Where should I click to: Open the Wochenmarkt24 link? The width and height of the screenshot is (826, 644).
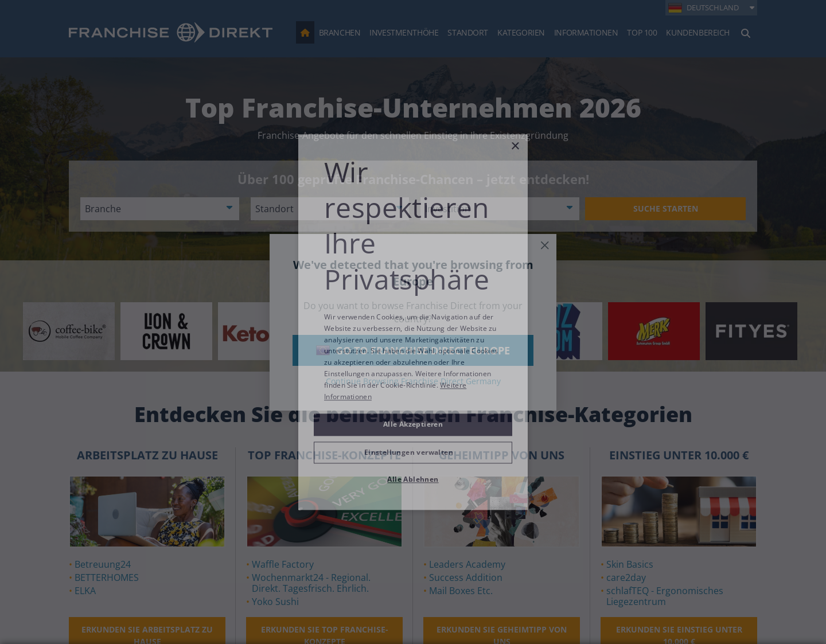pos(311,583)
